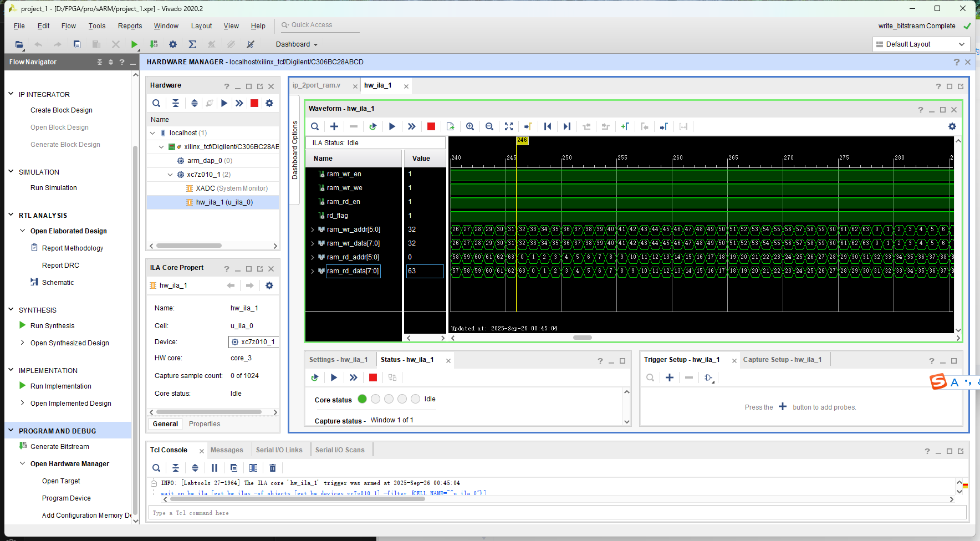Screen dimensions: 980x541
Task: Toggle auto re-trigger in Waveform toolbar
Action: [x=373, y=126]
